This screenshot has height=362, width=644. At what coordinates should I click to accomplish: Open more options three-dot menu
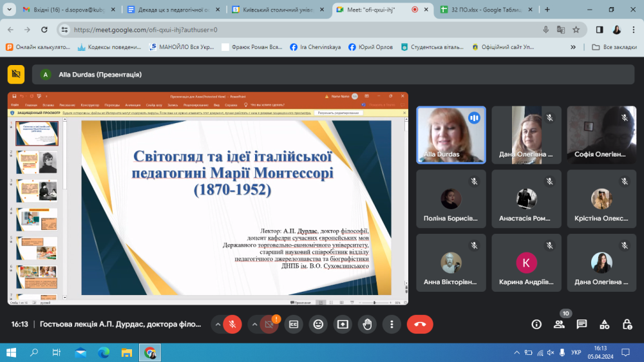pyautogui.click(x=392, y=324)
